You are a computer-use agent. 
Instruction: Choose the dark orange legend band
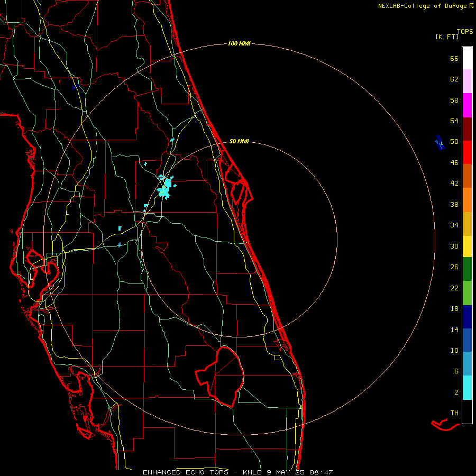(467, 176)
